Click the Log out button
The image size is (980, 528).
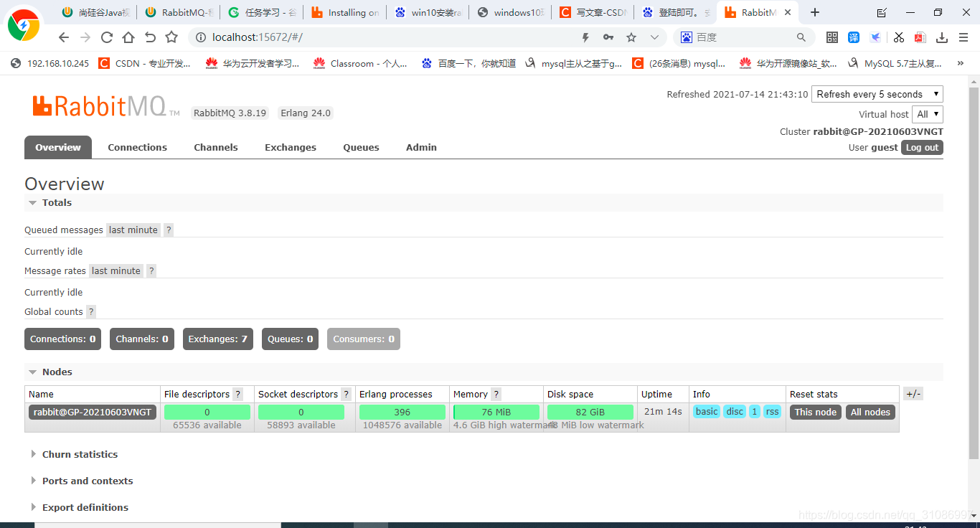coord(922,147)
